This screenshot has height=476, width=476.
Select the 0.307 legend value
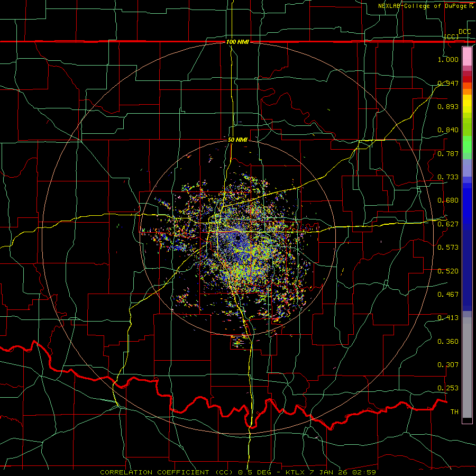pos(448,365)
